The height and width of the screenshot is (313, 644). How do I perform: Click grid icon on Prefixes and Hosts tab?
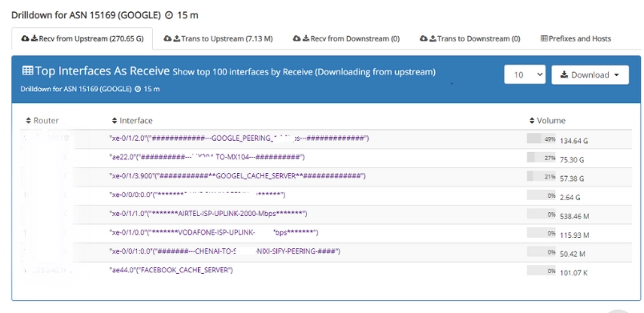pos(544,38)
